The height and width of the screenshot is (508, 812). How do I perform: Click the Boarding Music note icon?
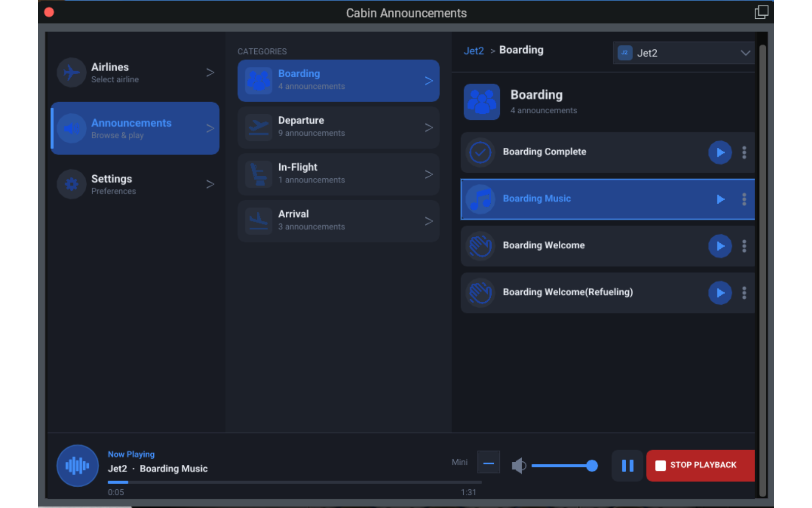click(480, 199)
